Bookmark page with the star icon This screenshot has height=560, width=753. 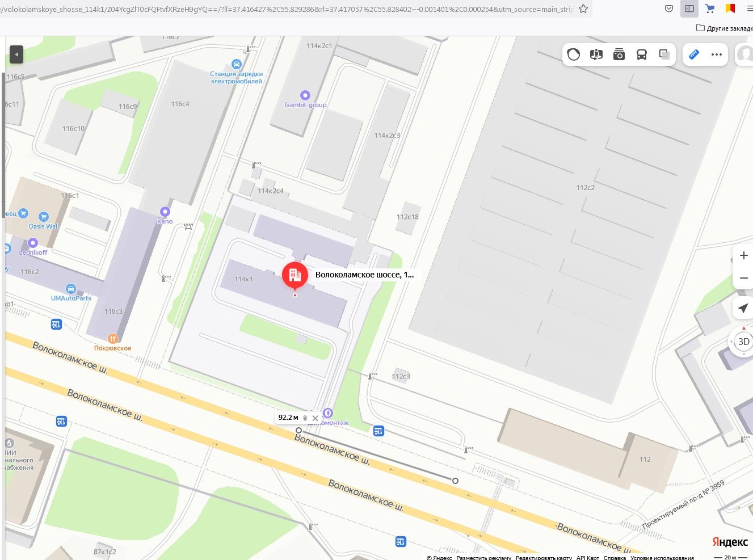[583, 9]
